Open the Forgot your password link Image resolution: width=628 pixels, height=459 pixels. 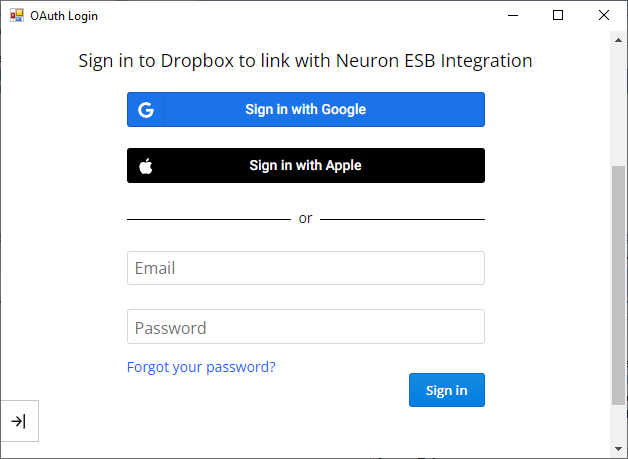click(x=201, y=367)
